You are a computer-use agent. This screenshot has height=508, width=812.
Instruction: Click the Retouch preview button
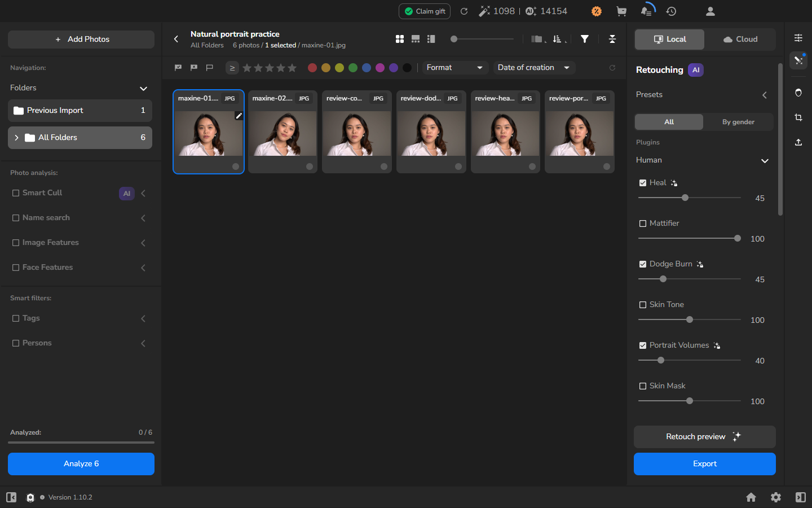[704, 437]
